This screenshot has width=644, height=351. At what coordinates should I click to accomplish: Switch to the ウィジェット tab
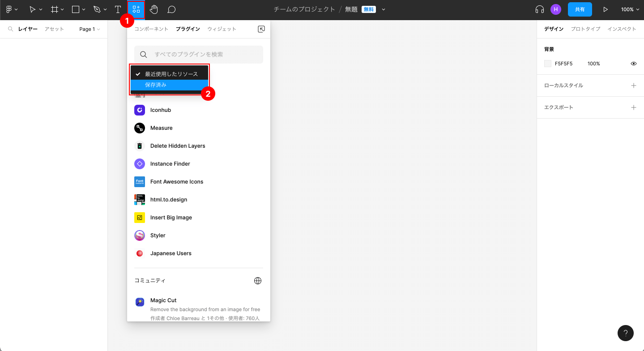tap(222, 29)
